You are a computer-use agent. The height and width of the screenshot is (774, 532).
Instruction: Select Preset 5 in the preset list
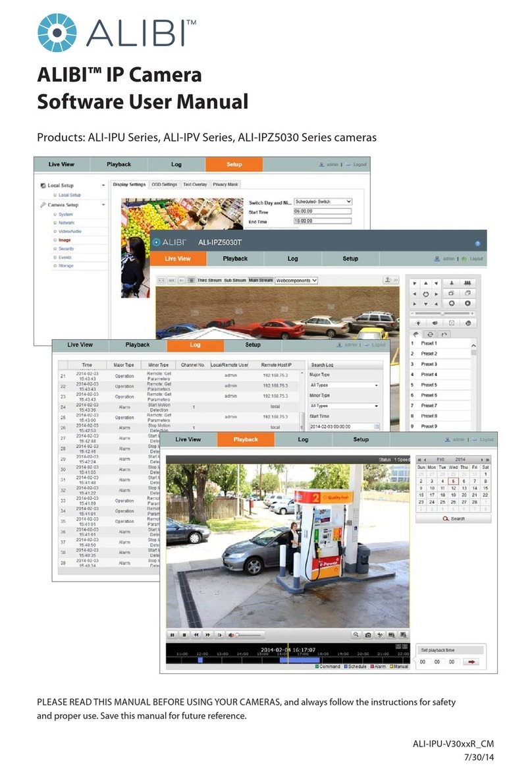[x=429, y=385]
